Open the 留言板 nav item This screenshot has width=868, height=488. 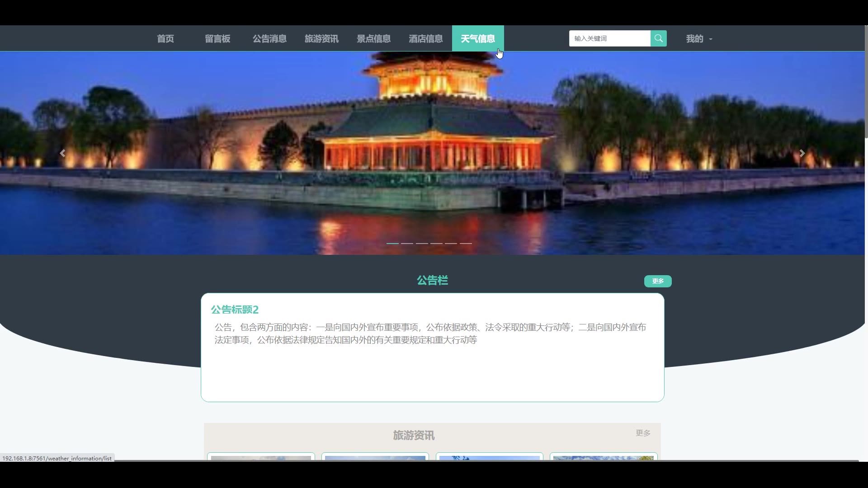(217, 38)
